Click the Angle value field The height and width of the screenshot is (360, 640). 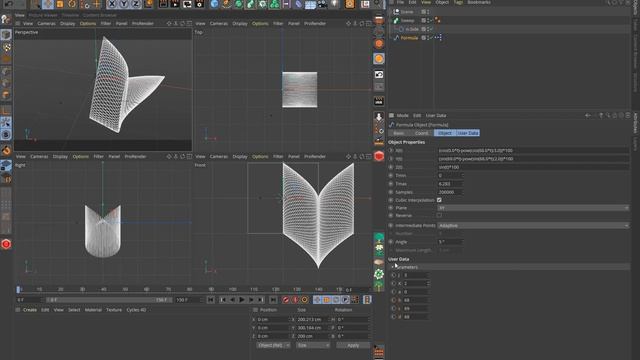pos(450,242)
